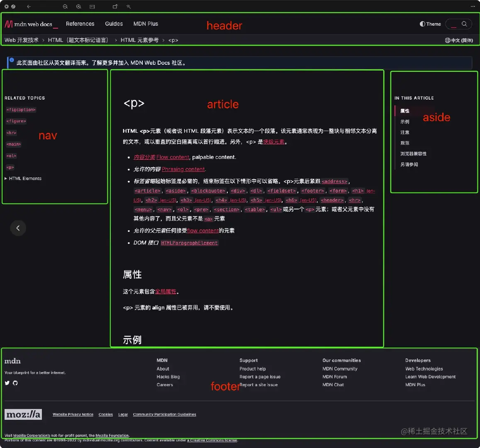Zoom out using the minus magnifier

(65, 6)
